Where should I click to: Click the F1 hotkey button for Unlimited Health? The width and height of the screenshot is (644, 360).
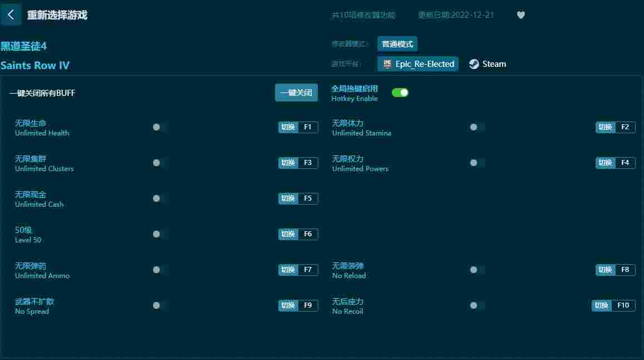[298, 127]
